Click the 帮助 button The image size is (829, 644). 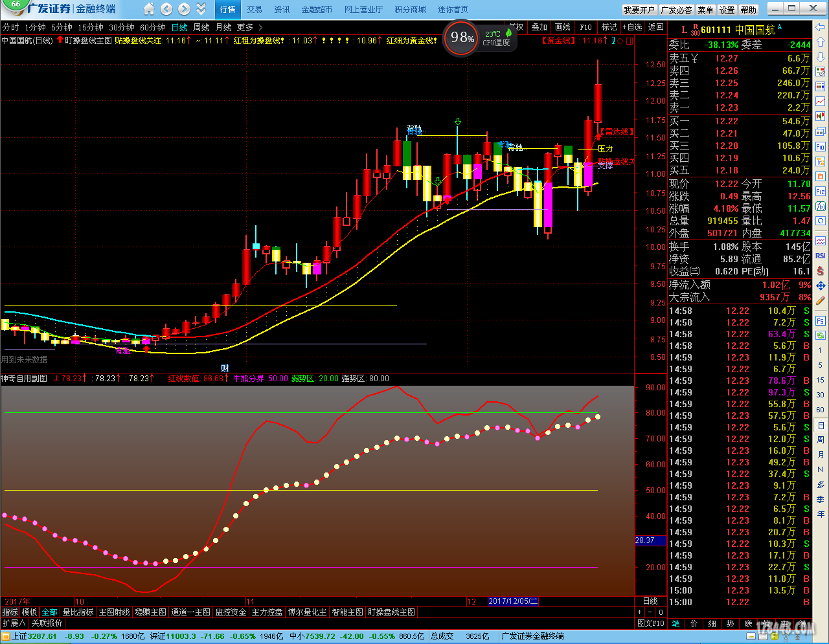(749, 10)
